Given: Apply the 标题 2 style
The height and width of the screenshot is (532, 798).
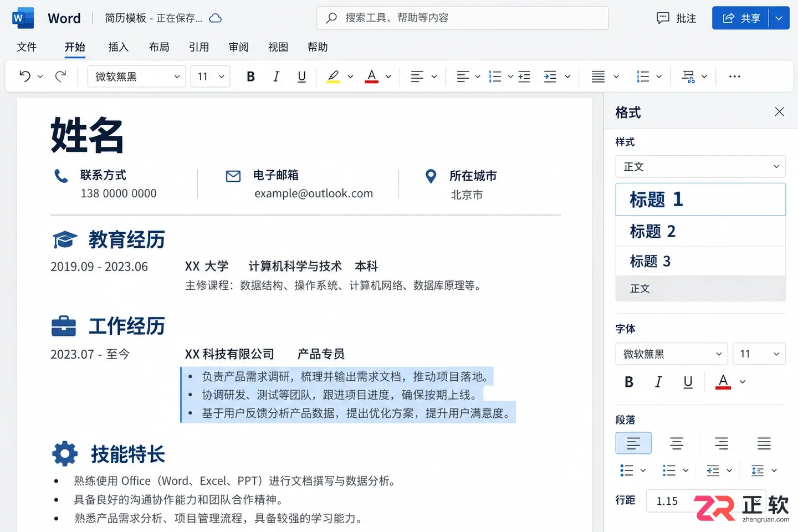Looking at the screenshot, I should tap(700, 231).
